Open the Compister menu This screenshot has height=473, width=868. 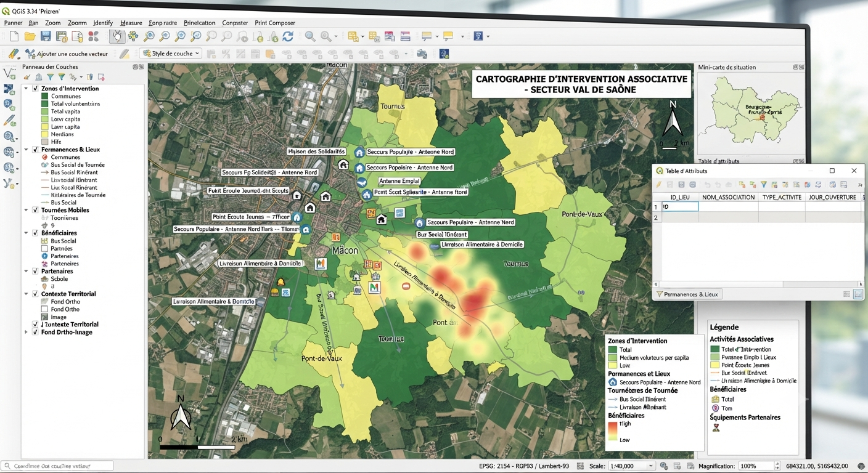click(235, 23)
